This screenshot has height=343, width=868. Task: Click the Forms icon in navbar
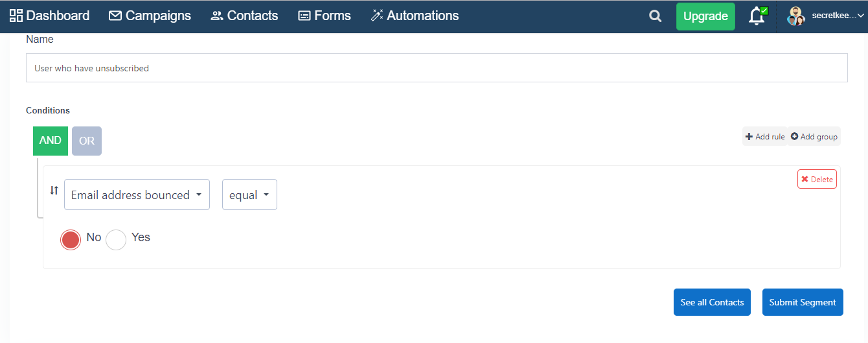[304, 16]
